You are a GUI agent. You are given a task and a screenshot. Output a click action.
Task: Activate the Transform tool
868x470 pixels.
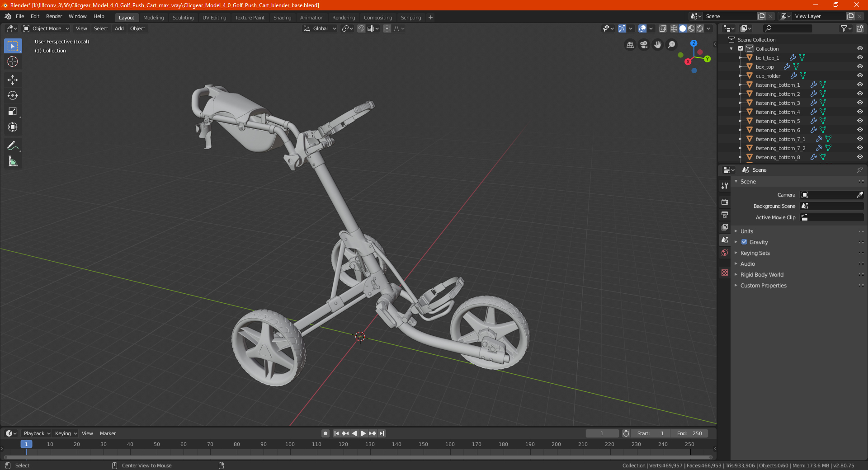pyautogui.click(x=13, y=127)
